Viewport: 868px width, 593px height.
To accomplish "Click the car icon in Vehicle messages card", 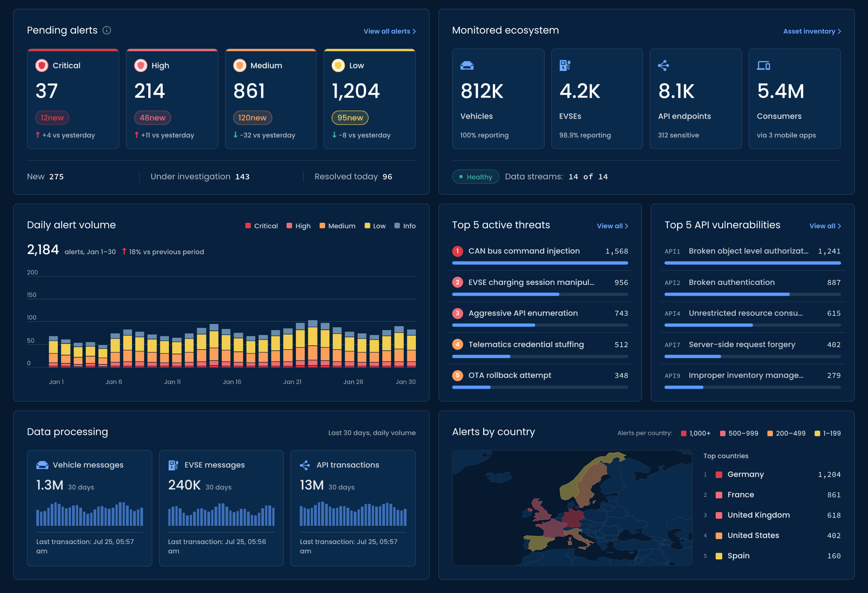I will click(x=42, y=465).
